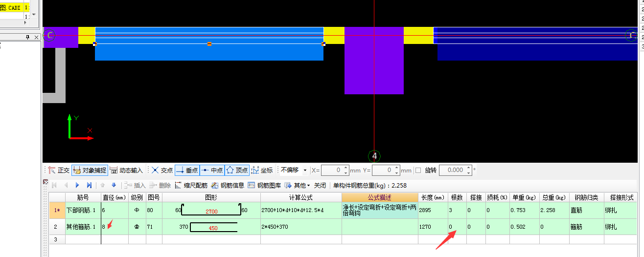This screenshot has width=644, height=257.
Task: Toggle 动态输入 dynamic input
Action: pyautogui.click(x=126, y=171)
